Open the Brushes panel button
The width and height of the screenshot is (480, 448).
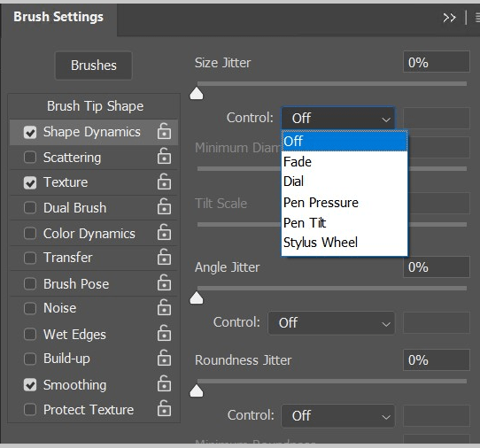coord(94,66)
